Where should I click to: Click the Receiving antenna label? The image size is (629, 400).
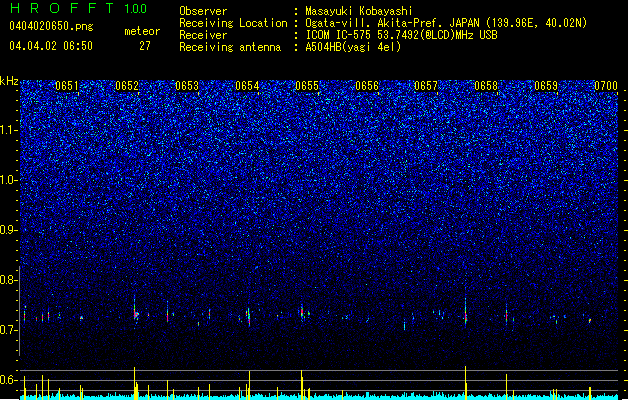tap(230, 47)
